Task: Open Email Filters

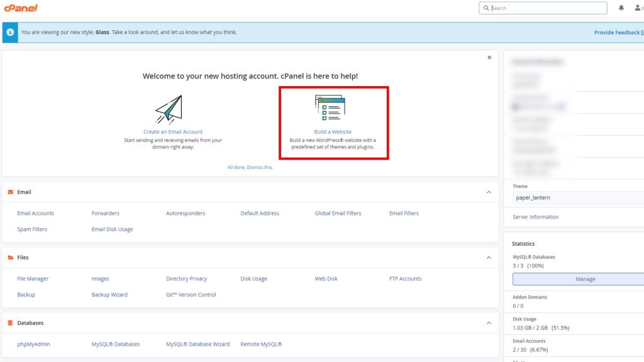Action: coord(404,214)
